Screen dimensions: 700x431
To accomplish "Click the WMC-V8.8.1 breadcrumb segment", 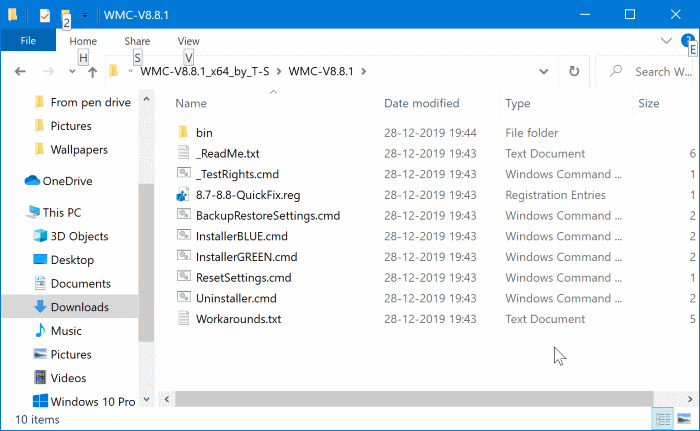I will [x=321, y=71].
